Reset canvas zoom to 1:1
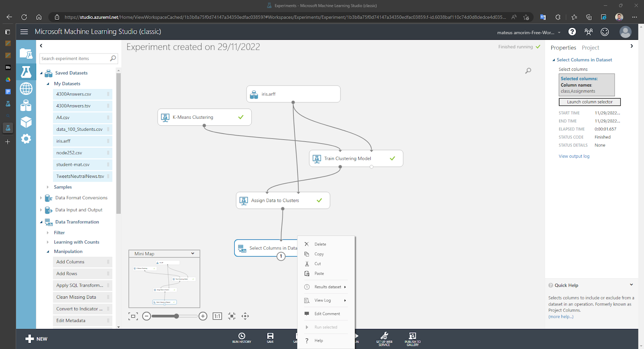 [x=217, y=316]
